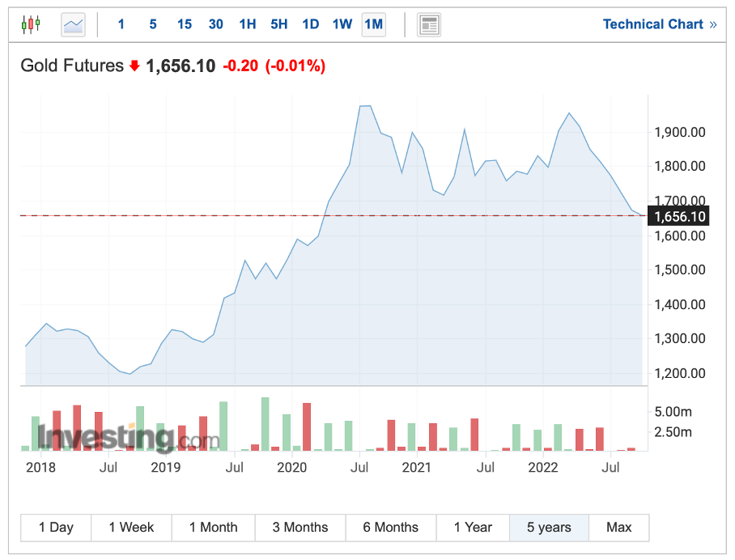The image size is (735, 560).
Task: Select the 5 minute interval
Action: pyautogui.click(x=153, y=24)
